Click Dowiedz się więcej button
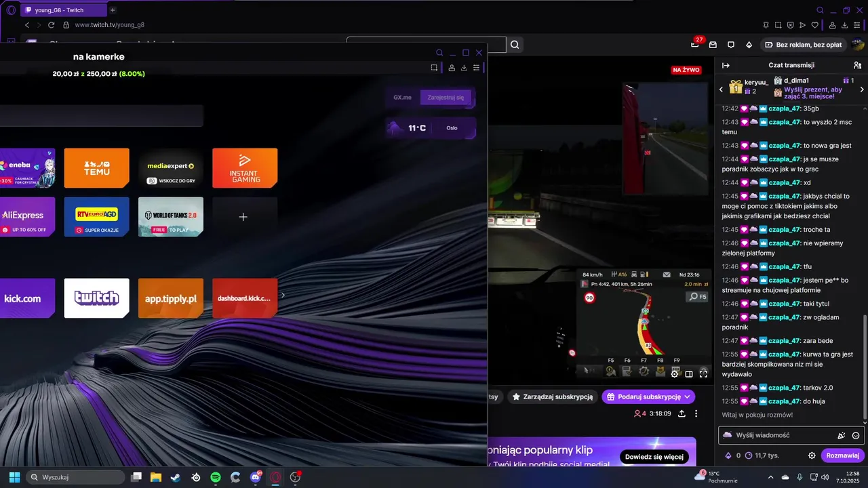 click(x=654, y=457)
